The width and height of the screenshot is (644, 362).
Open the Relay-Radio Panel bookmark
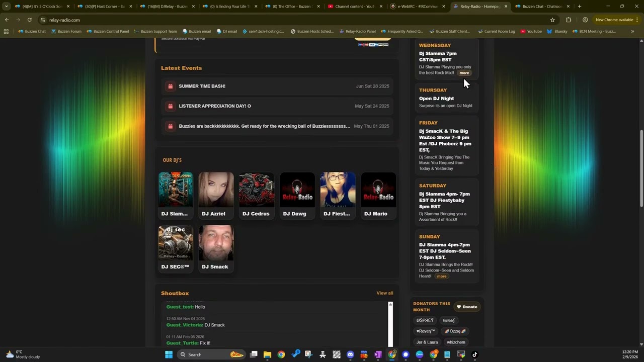(x=357, y=31)
